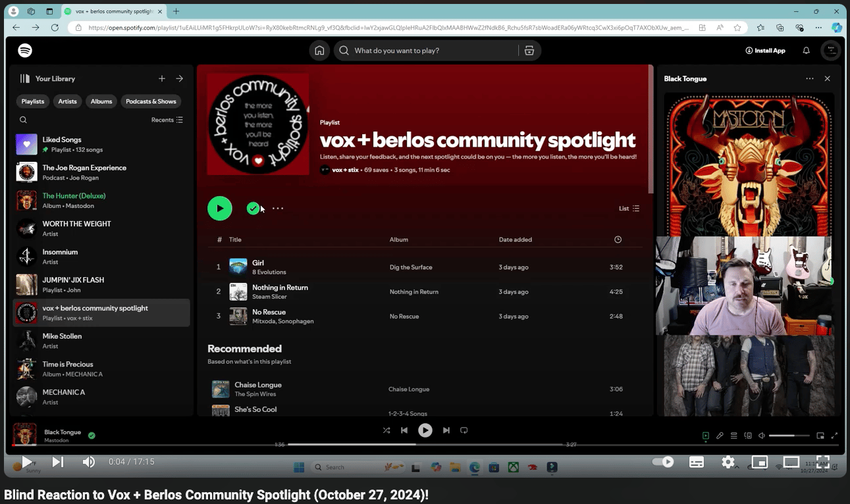Screen dimensions: 850x504
Task: Open the Spotify miniplayer icon
Action: [820, 436]
